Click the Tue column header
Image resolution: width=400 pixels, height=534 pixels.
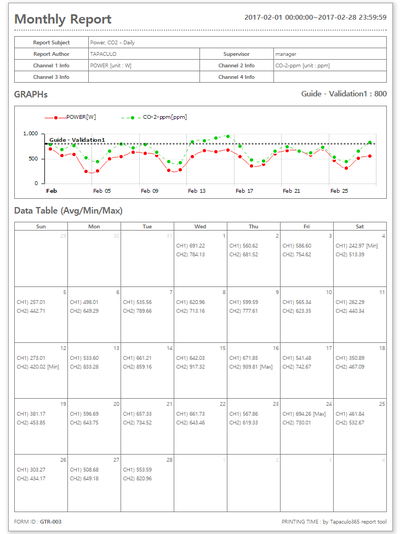coord(147,226)
